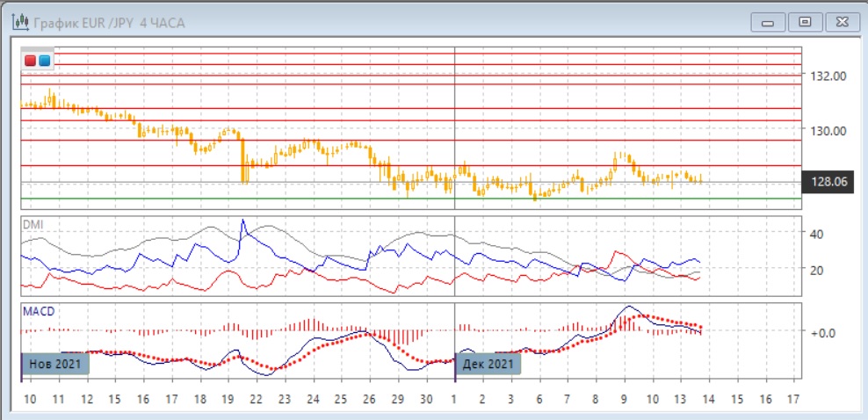Select the DMI indicator label

(33, 225)
